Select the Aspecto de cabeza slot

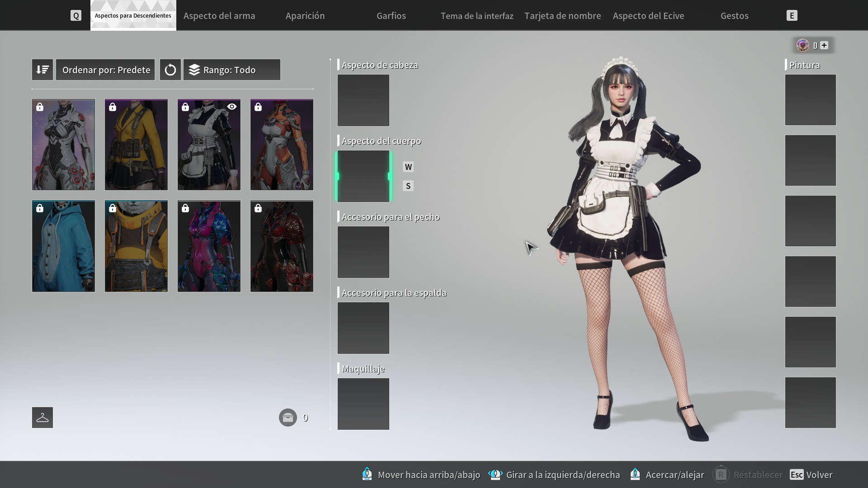tap(363, 100)
